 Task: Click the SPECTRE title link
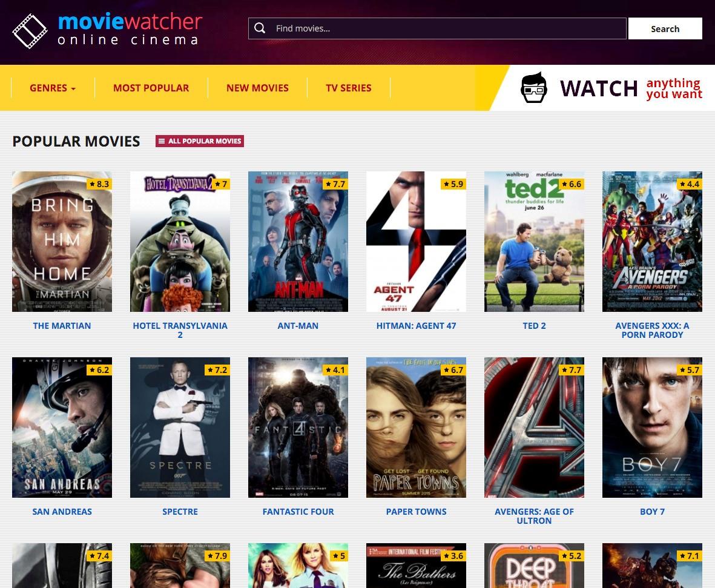pos(180,512)
